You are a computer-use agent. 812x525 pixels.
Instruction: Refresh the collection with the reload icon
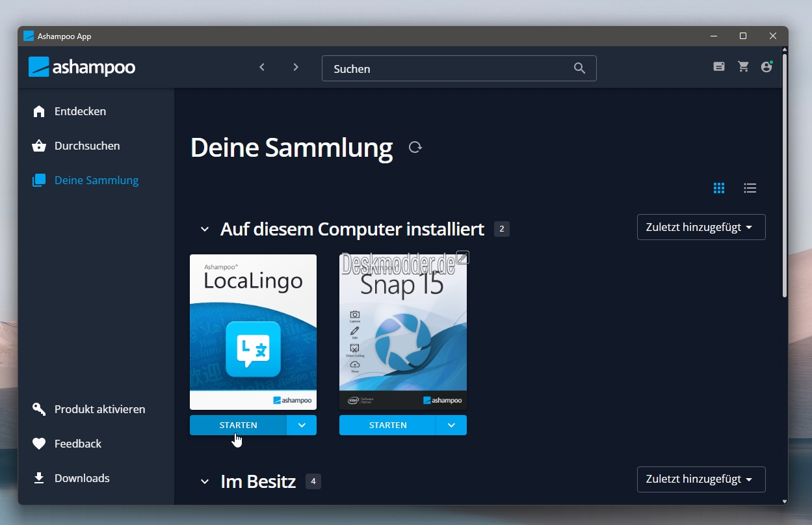[x=415, y=147]
